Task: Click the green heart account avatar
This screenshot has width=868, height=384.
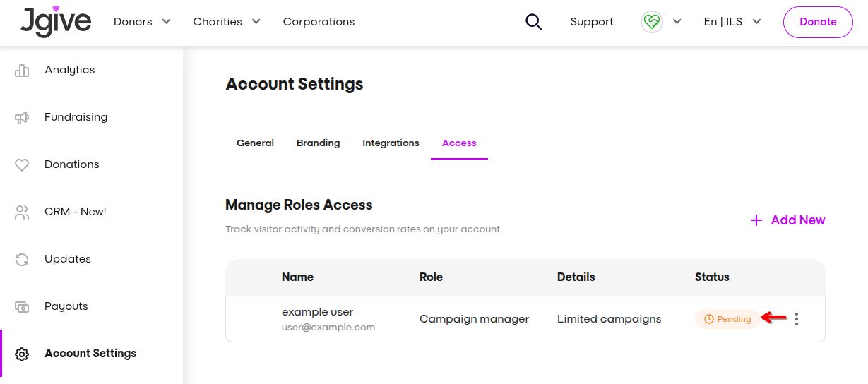Action: (651, 22)
